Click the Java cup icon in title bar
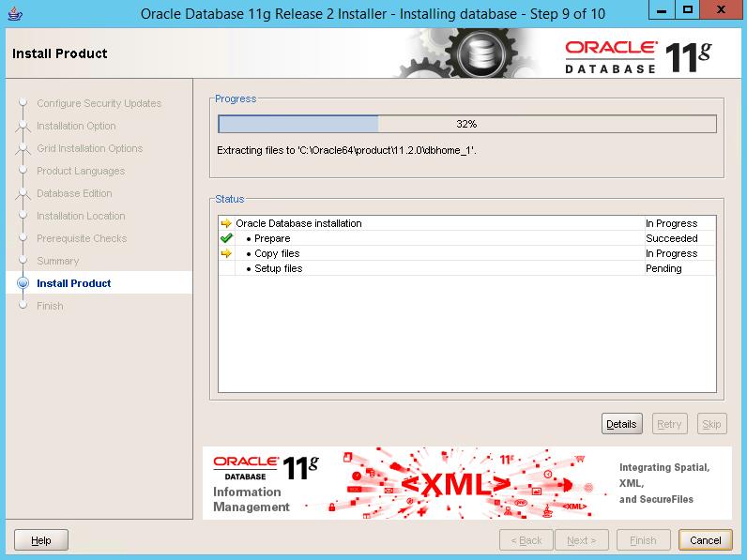Image resolution: width=747 pixels, height=560 pixels. (15, 13)
